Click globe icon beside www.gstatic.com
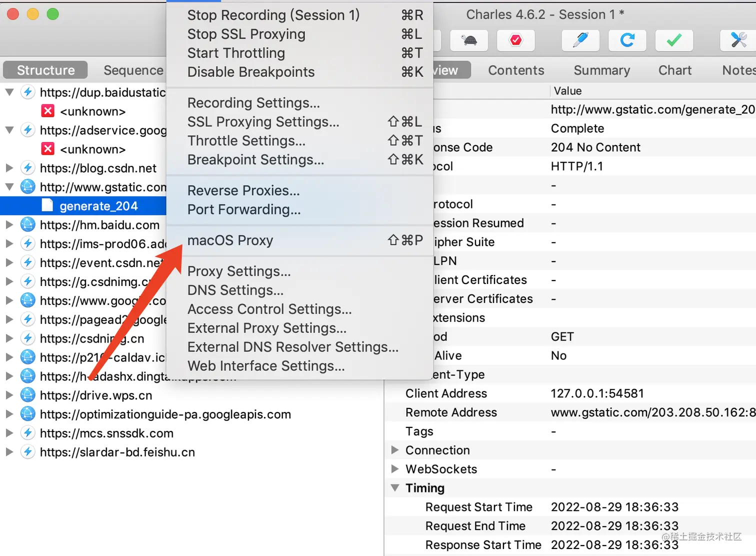Screen dimensions: 756x556 click(x=28, y=187)
